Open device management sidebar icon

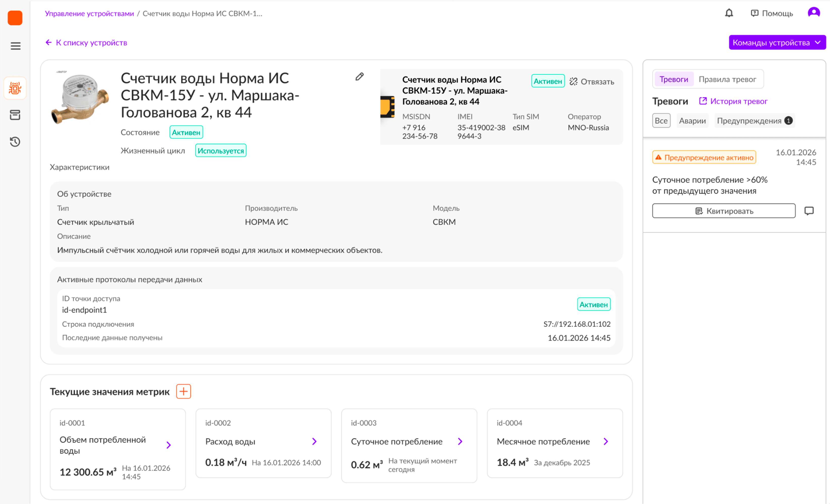click(15, 88)
